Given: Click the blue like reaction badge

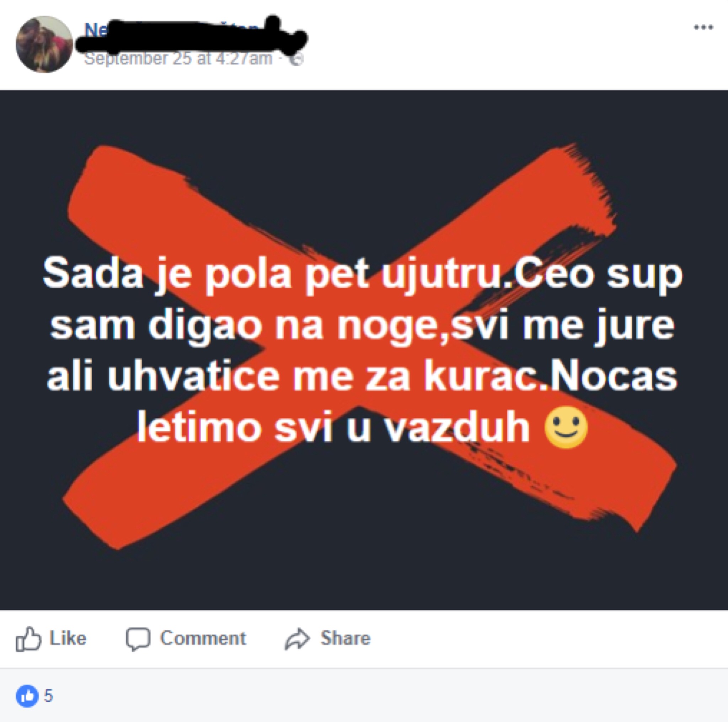Looking at the screenshot, I should pos(27,696).
